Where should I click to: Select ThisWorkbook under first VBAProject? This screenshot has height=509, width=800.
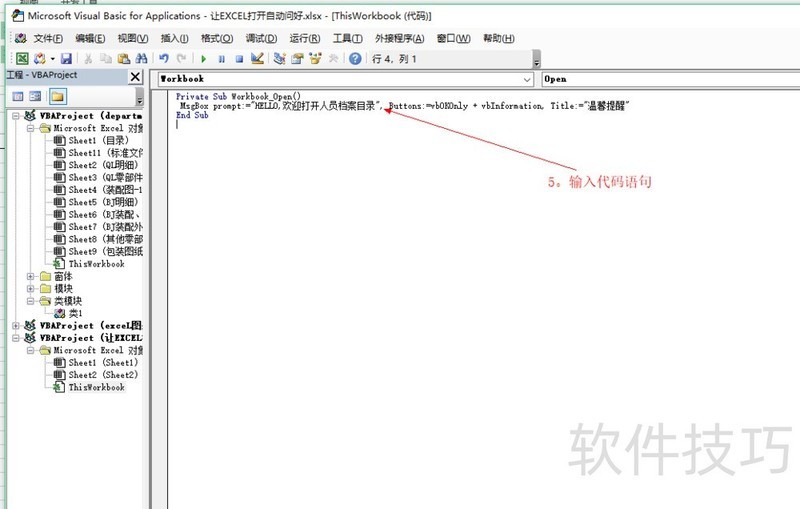point(96,264)
